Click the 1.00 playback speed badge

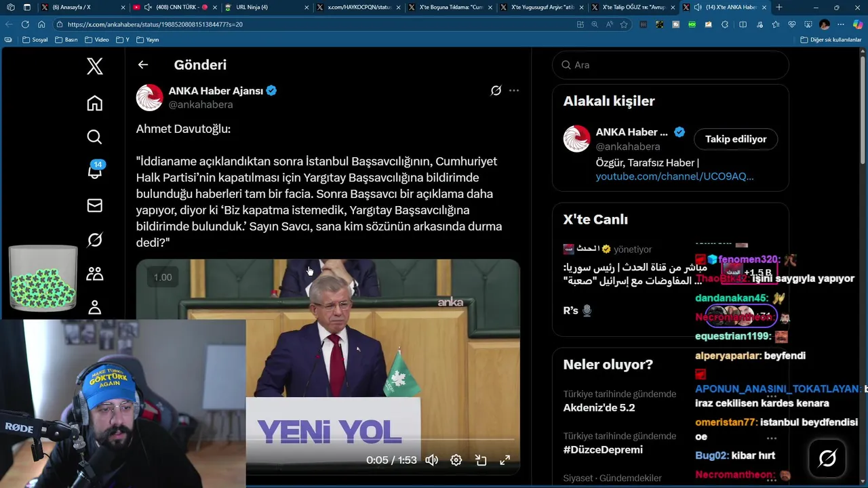click(x=163, y=277)
